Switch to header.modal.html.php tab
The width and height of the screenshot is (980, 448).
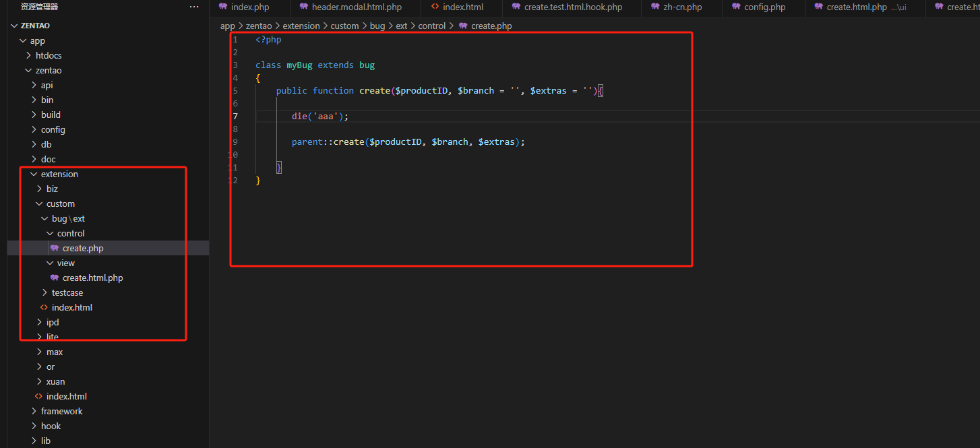[357, 7]
